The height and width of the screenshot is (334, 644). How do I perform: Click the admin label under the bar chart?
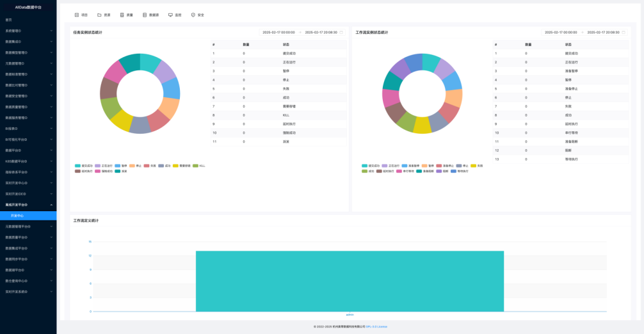coord(350,315)
